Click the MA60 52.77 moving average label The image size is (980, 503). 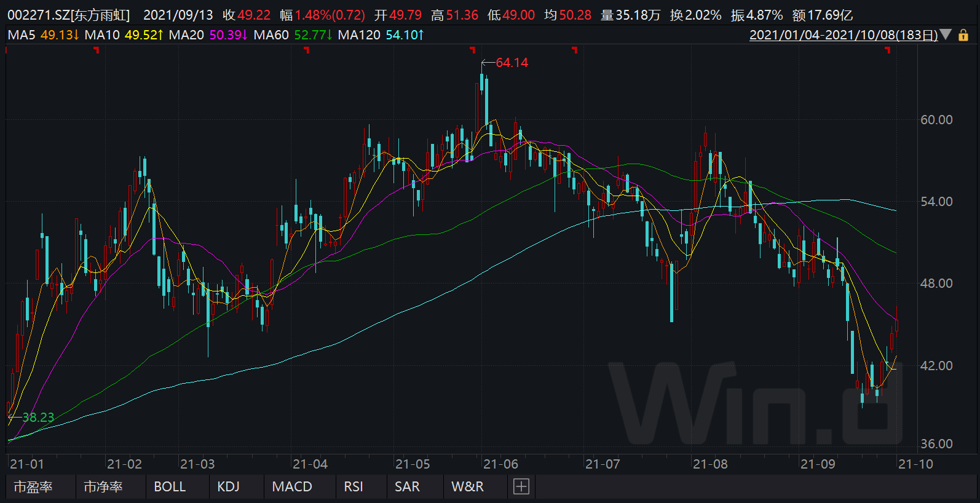(x=293, y=35)
